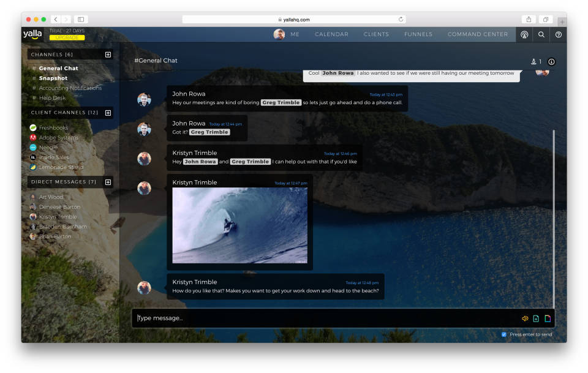Open direct message with Kristyn Trimble
This screenshot has width=588, height=373.
58,217
